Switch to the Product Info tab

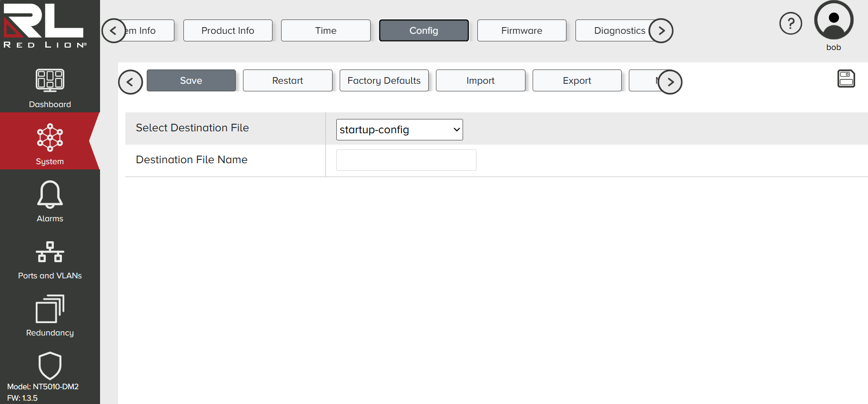(x=228, y=30)
